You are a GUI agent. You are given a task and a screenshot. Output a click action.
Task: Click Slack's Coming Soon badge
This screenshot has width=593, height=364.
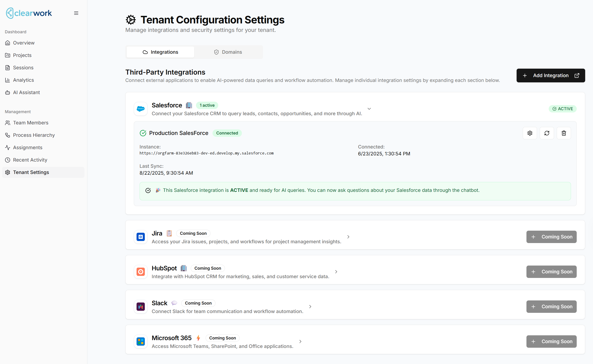(x=198, y=303)
